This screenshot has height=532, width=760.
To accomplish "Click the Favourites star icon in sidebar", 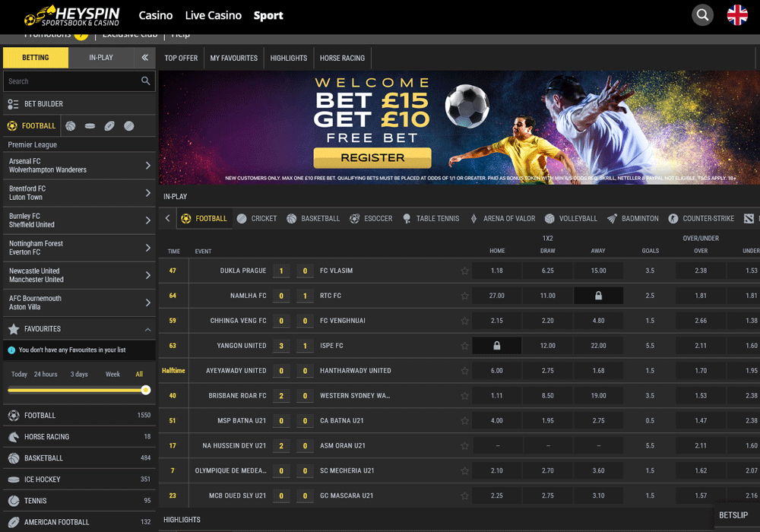I will (x=14, y=329).
